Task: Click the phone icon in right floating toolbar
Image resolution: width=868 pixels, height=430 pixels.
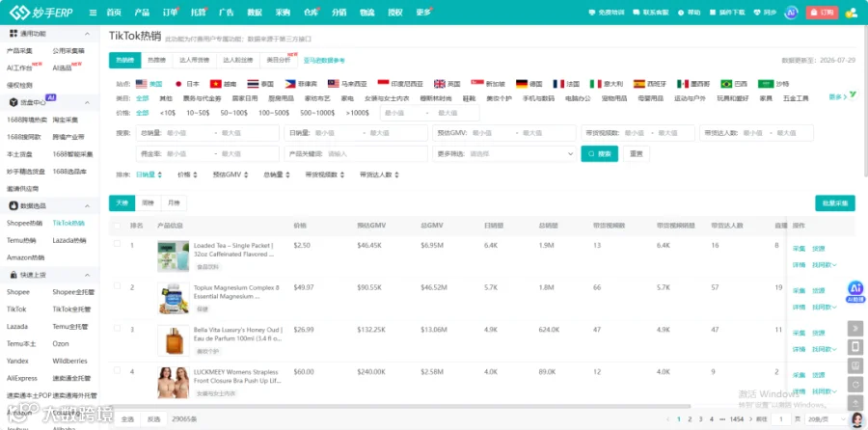Action: [x=855, y=347]
